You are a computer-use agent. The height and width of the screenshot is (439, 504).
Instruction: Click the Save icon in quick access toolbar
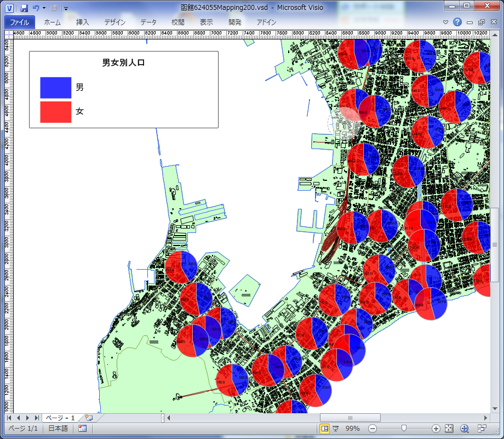[24, 8]
